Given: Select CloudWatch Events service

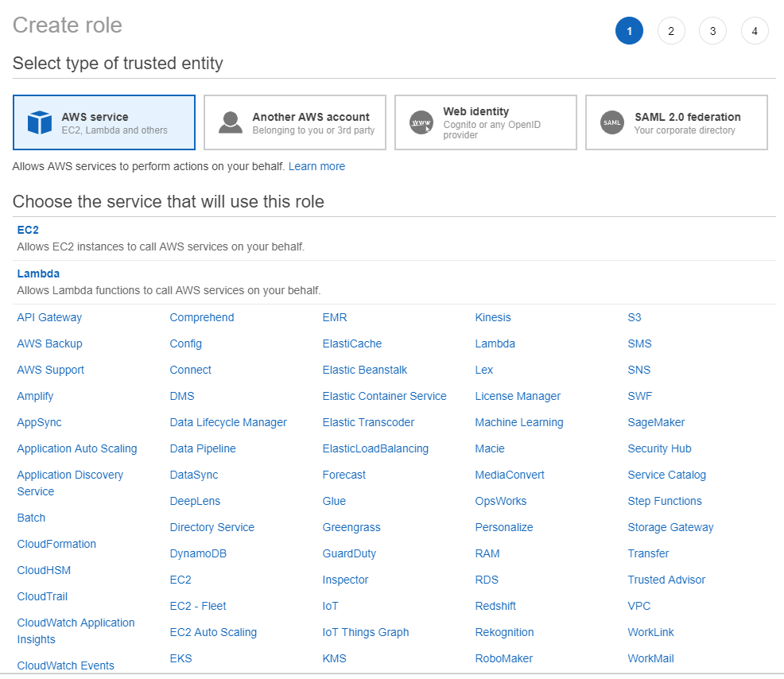Looking at the screenshot, I should point(65,666).
